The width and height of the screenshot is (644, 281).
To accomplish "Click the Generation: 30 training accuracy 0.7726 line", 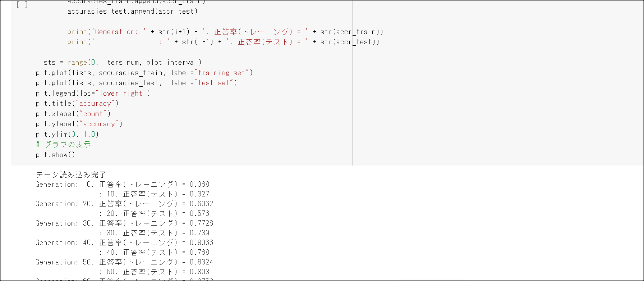I will (x=124, y=223).
